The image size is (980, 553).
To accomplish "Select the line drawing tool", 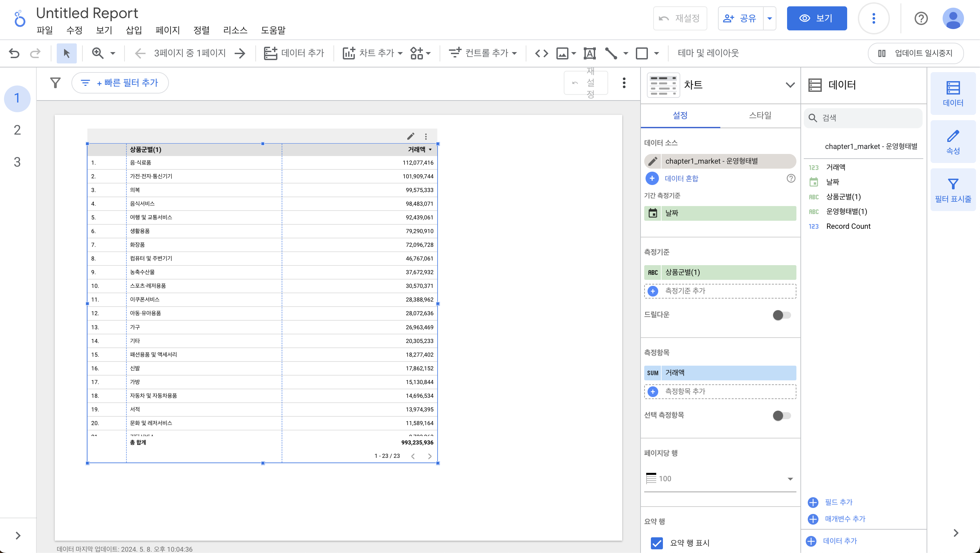I will (x=611, y=53).
